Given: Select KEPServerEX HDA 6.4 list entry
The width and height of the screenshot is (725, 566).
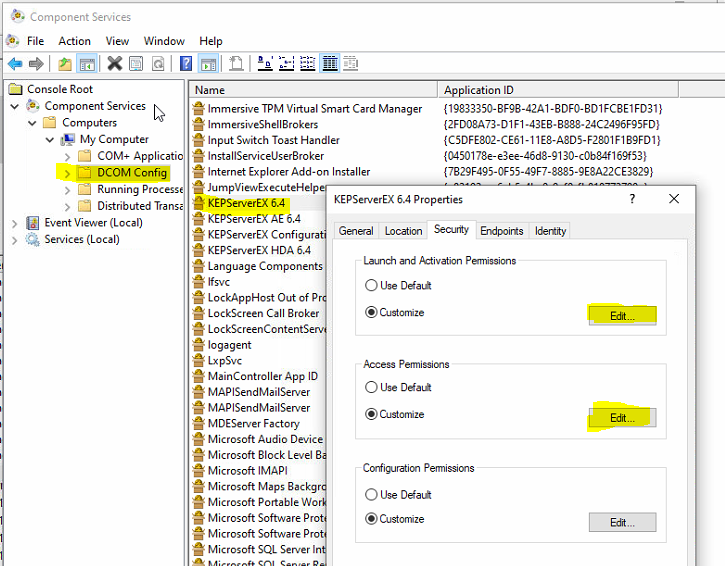Looking at the screenshot, I should pyautogui.click(x=259, y=250).
